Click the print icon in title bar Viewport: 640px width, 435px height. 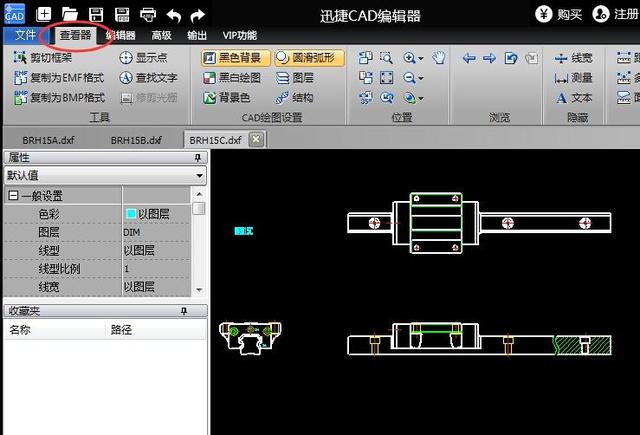pyautogui.click(x=147, y=15)
